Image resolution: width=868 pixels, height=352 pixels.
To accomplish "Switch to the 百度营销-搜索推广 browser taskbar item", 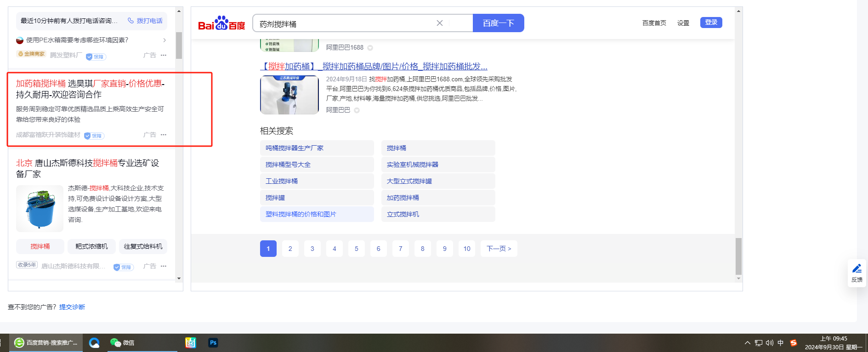I will pyautogui.click(x=46, y=343).
